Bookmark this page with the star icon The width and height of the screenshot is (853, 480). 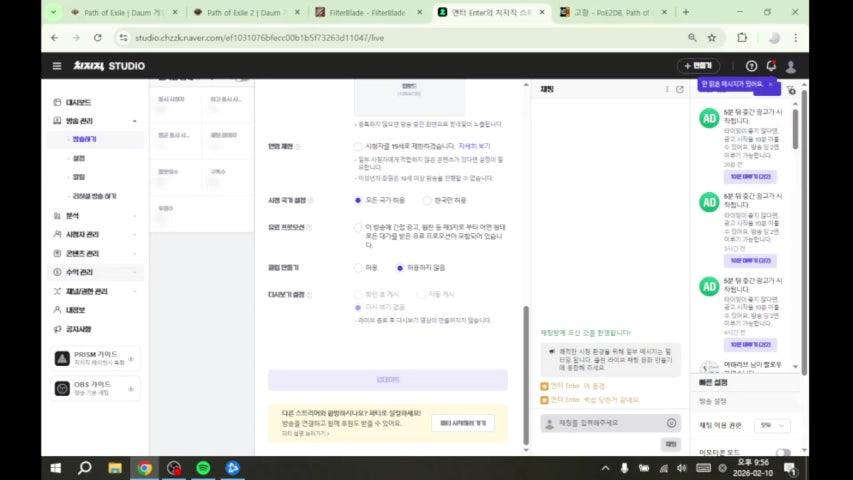tap(712, 38)
